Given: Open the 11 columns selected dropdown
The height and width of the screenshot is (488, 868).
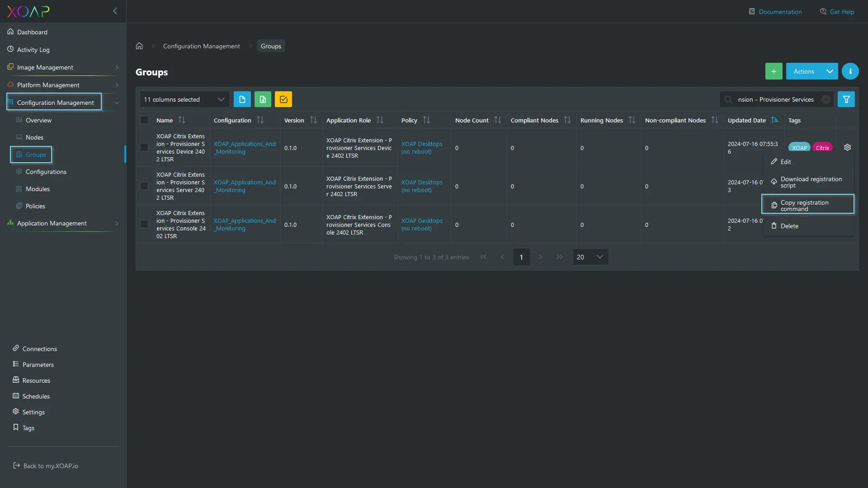Looking at the screenshot, I should (184, 99).
